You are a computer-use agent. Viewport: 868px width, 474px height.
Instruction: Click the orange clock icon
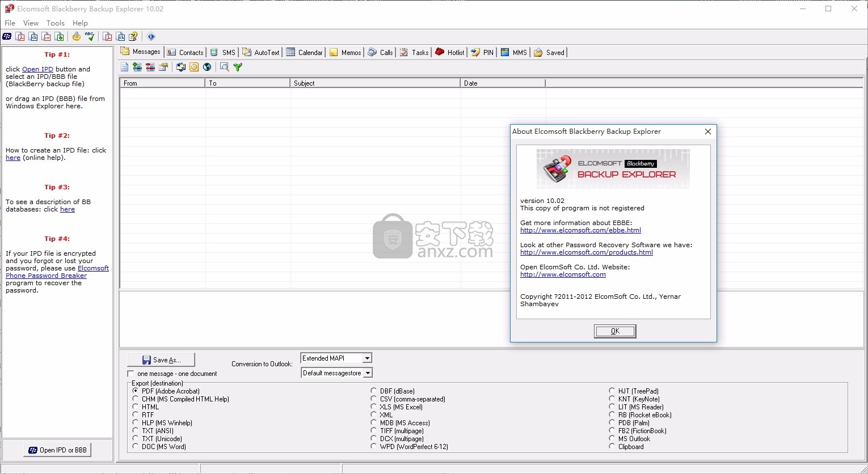click(x=194, y=67)
